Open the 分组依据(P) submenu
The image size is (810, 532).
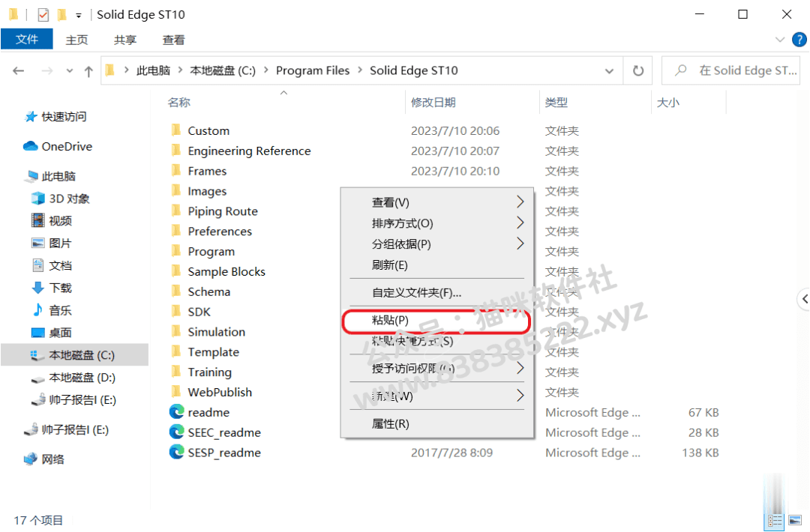pyautogui.click(x=437, y=244)
